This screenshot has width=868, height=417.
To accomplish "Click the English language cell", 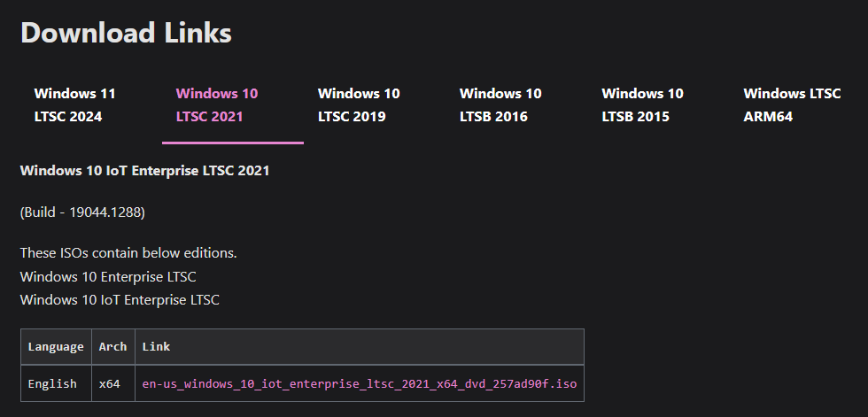I will tap(56, 383).
